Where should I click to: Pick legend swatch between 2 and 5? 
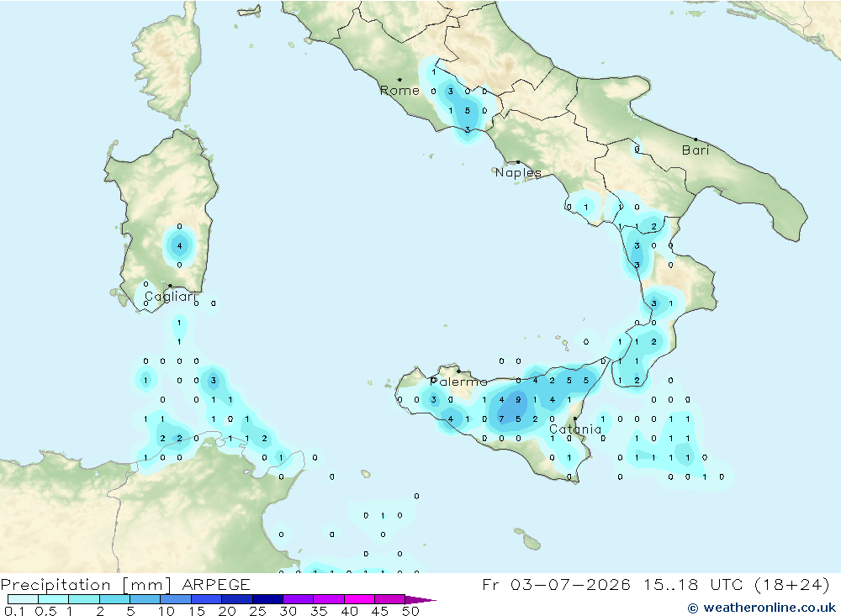pos(114,599)
